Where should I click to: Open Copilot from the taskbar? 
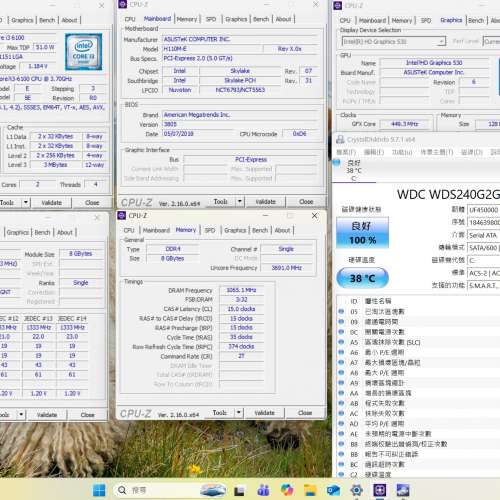coord(287,490)
